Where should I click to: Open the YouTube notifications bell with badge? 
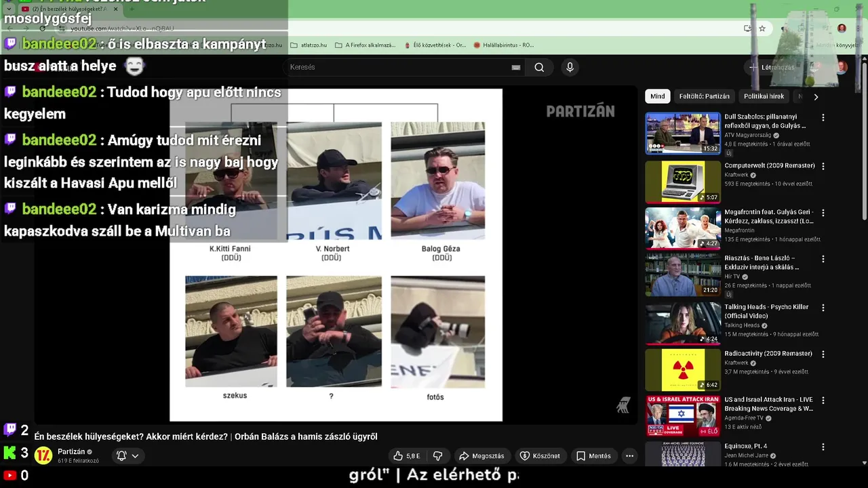pyautogui.click(x=816, y=67)
